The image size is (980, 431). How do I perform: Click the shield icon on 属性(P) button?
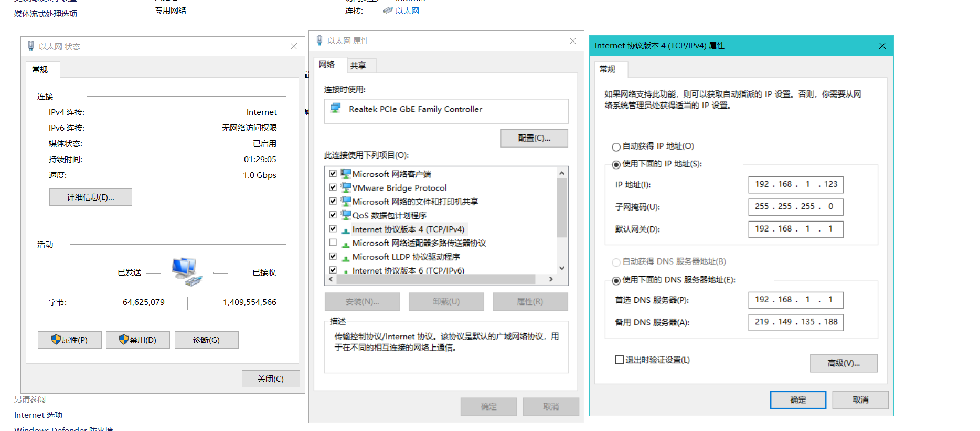[x=56, y=340]
